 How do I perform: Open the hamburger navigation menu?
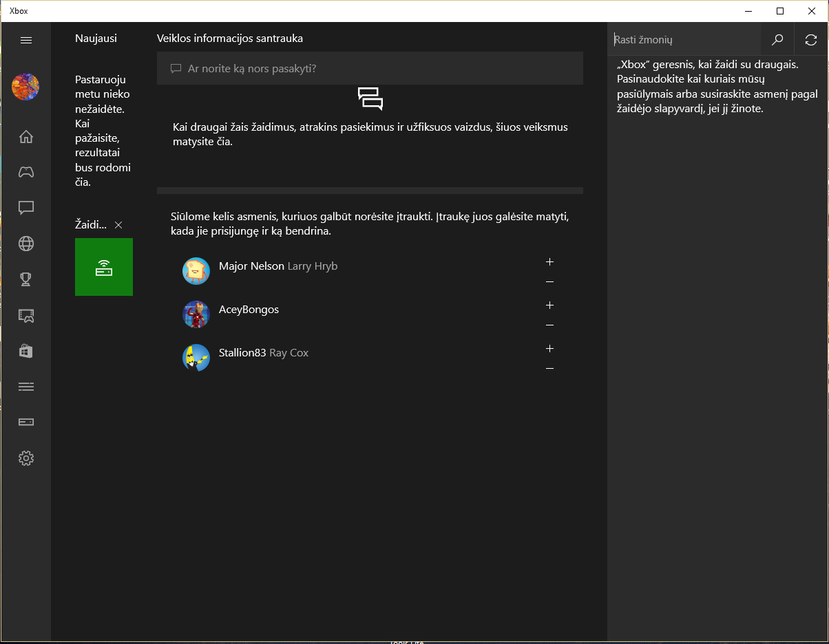[26, 40]
